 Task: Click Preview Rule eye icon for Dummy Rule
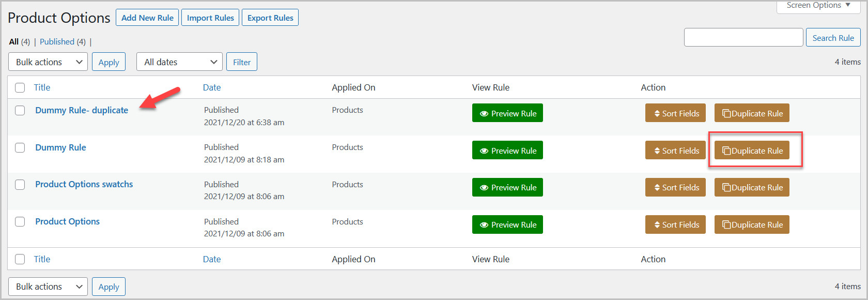[x=484, y=151]
